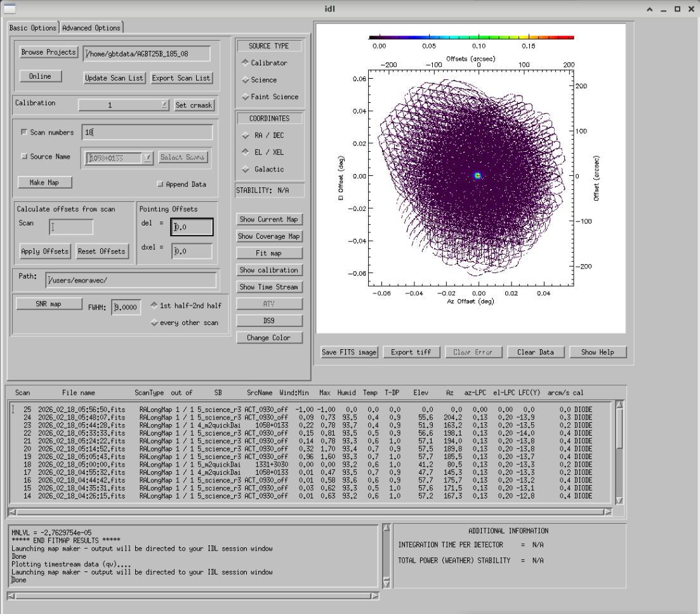700x614 pixels.
Task: Select scan 14 row in scan list
Action: click(x=311, y=496)
